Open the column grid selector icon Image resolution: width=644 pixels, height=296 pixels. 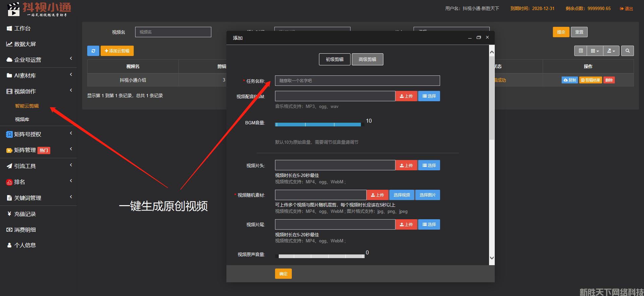[x=594, y=51]
